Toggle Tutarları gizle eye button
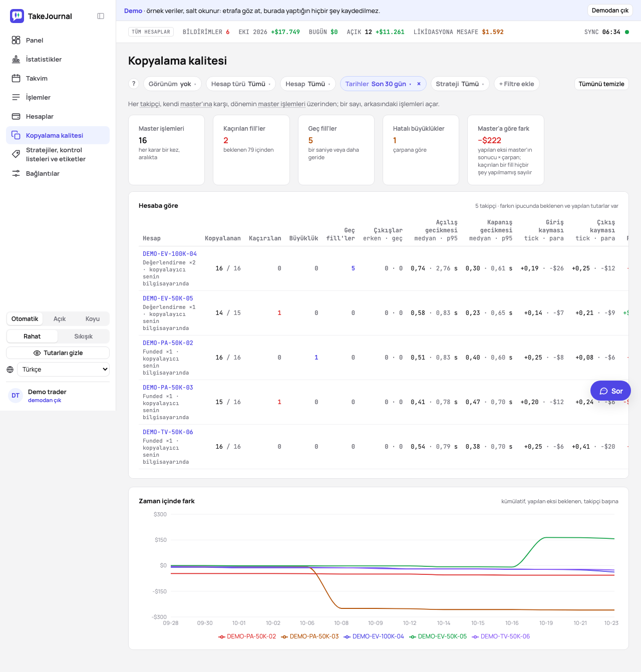Screen dimensions: 641x672 [x=58, y=353]
